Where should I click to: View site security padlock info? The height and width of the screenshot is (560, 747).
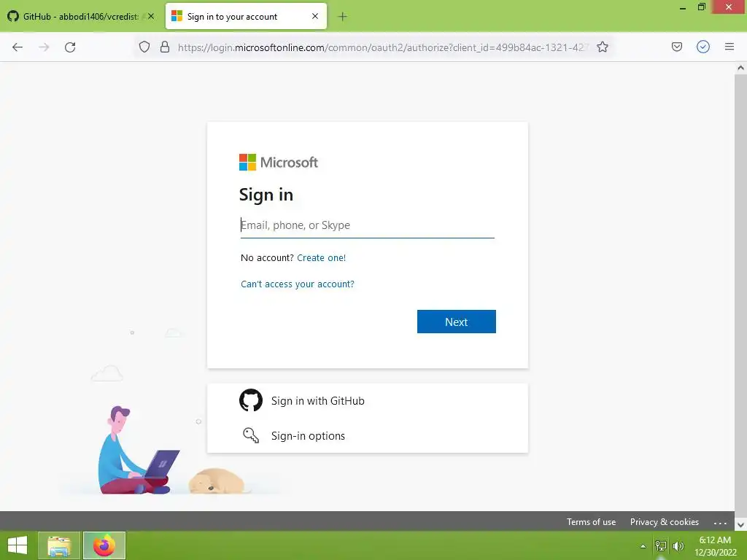coord(165,47)
